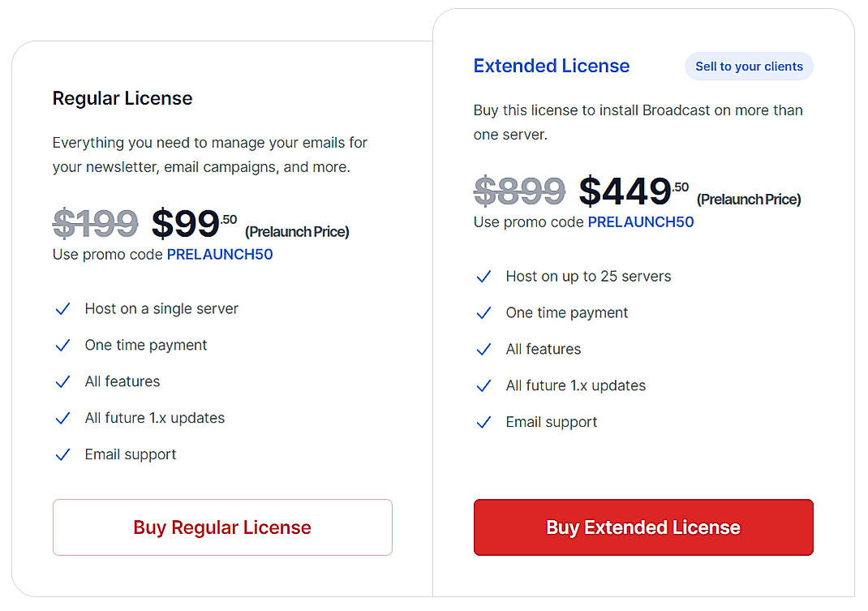Click the "Sell to your clients" badge
The image size is (868, 611).
click(x=749, y=66)
